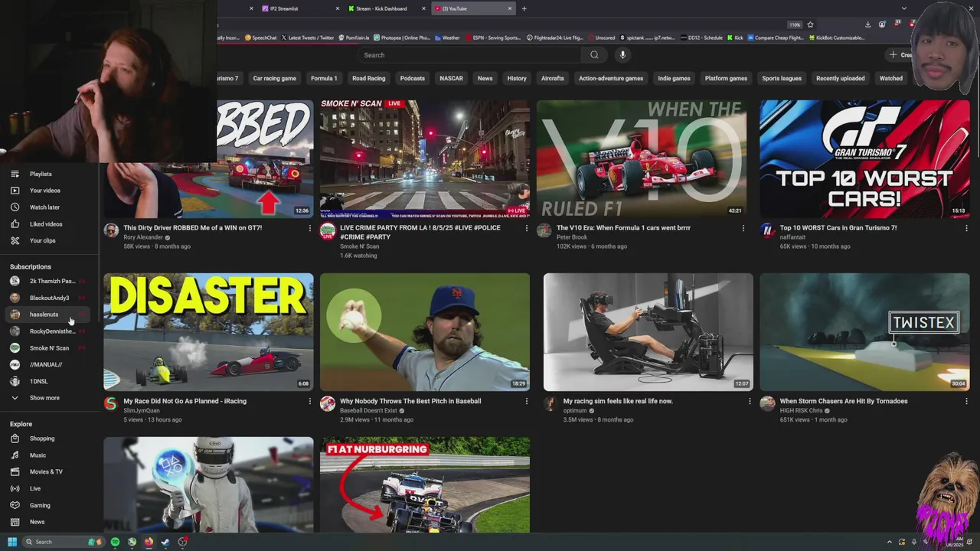980x551 pixels.
Task: Open options menu for LIVE CRIME PARTY video
Action: coord(526,228)
